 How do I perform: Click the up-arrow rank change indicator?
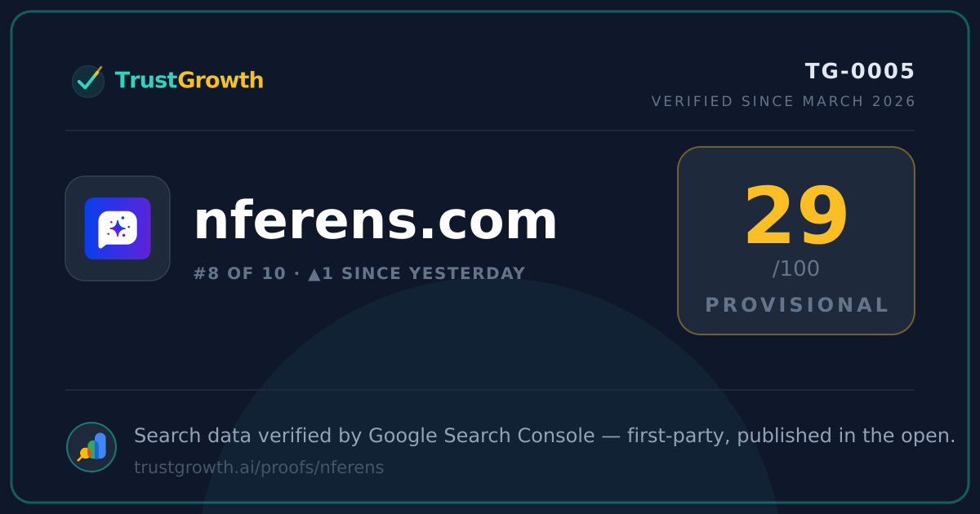(314, 274)
